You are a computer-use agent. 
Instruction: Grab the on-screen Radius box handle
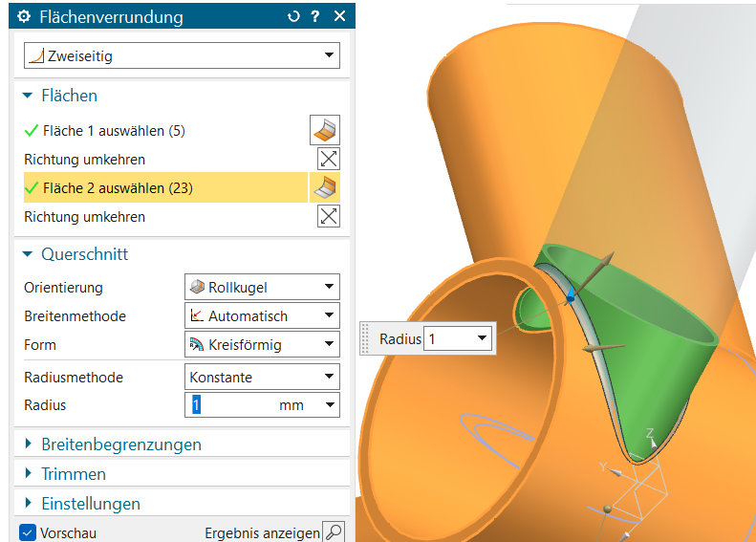(x=365, y=338)
